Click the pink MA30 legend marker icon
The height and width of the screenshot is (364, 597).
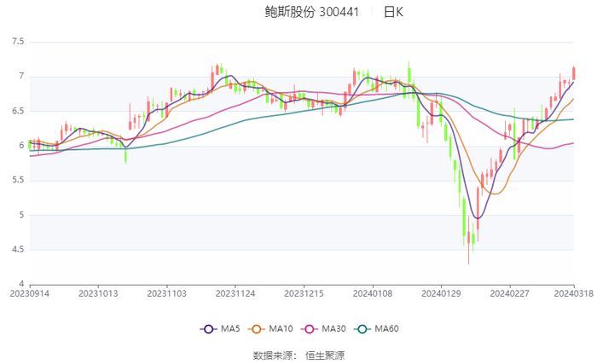pos(310,329)
